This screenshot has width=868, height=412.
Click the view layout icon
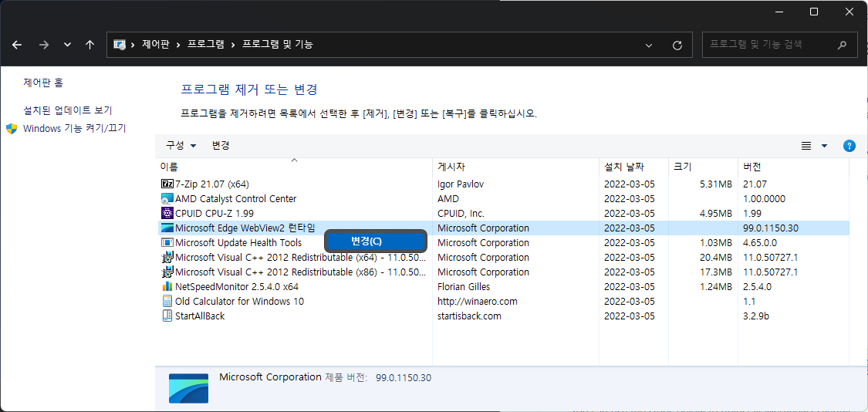[x=806, y=146]
